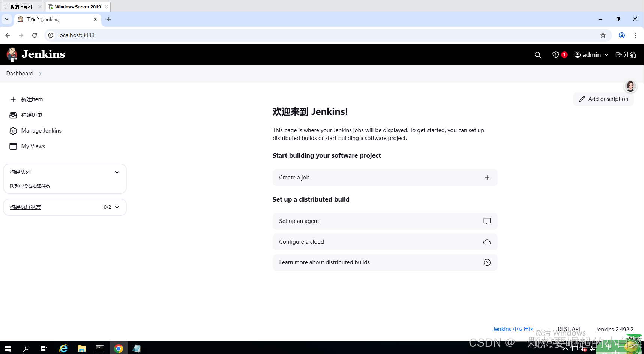Image resolution: width=644 pixels, height=354 pixels.
Task: Open the Jenkins search magnifier icon
Action: point(537,55)
